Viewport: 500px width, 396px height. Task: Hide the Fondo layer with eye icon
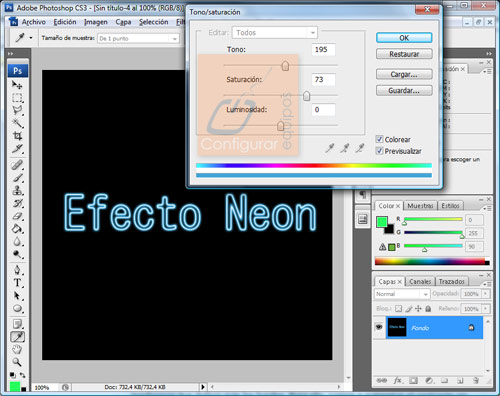379,327
